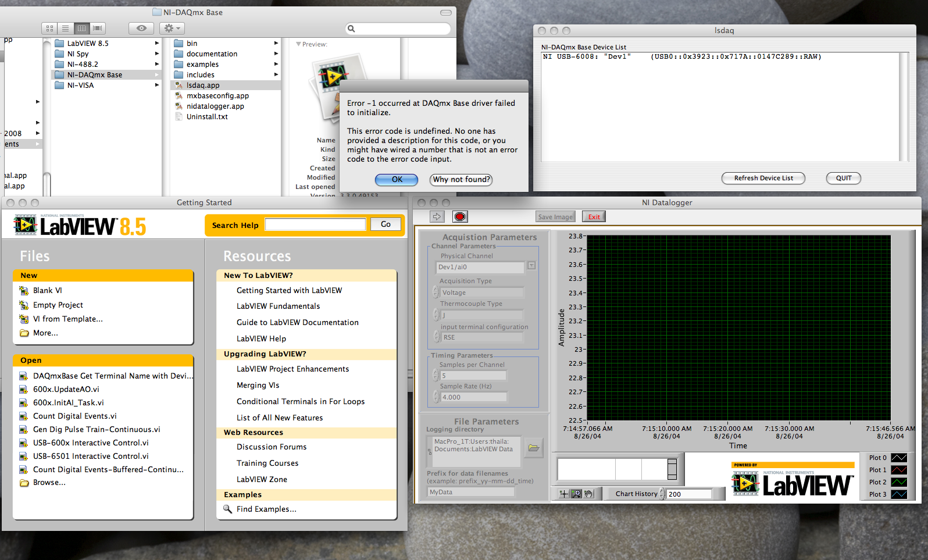Click the Search Help text field
928x560 pixels.
(x=315, y=224)
